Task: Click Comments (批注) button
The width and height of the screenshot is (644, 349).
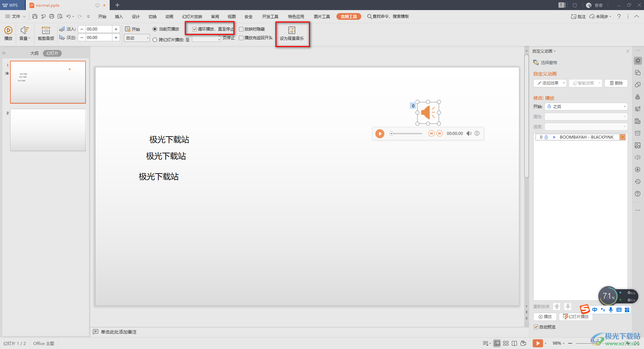Action: [x=578, y=16]
